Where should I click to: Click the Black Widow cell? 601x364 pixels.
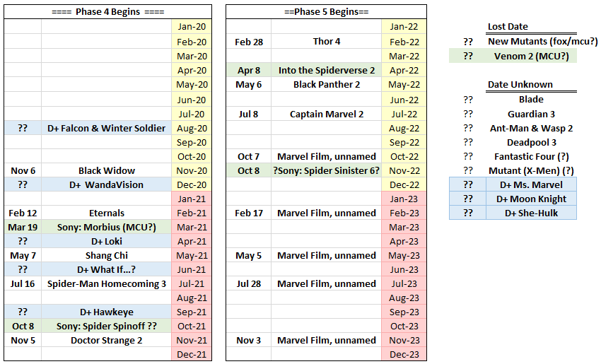106,170
